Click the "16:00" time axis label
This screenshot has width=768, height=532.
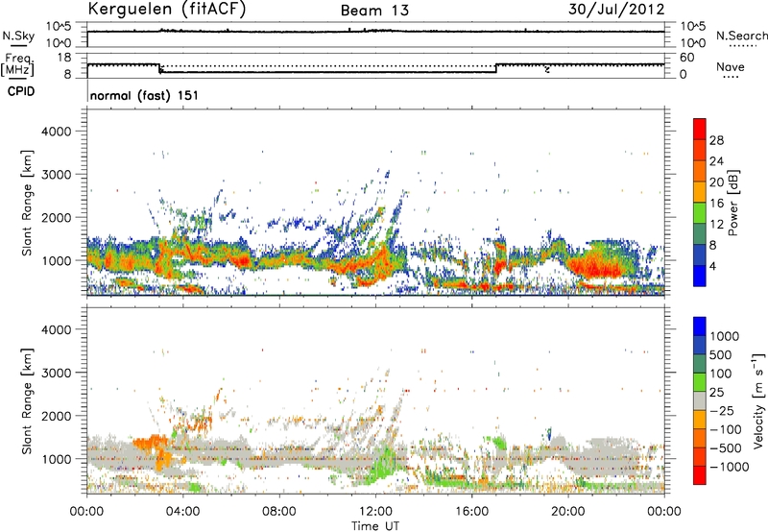[x=471, y=512]
